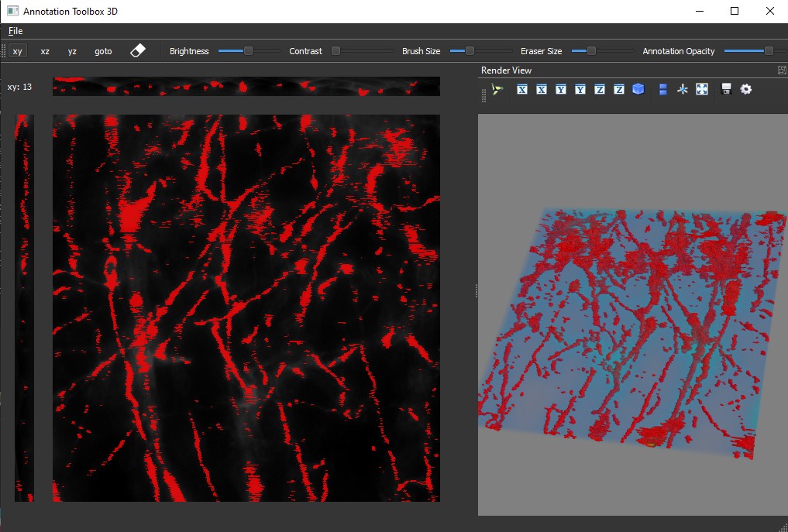Open the File menu
This screenshot has width=788, height=532.
(x=15, y=31)
